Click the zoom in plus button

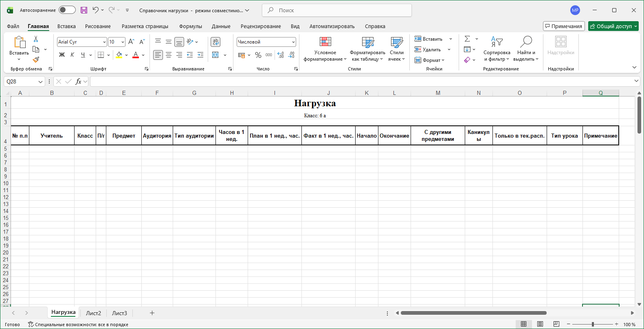point(616,324)
